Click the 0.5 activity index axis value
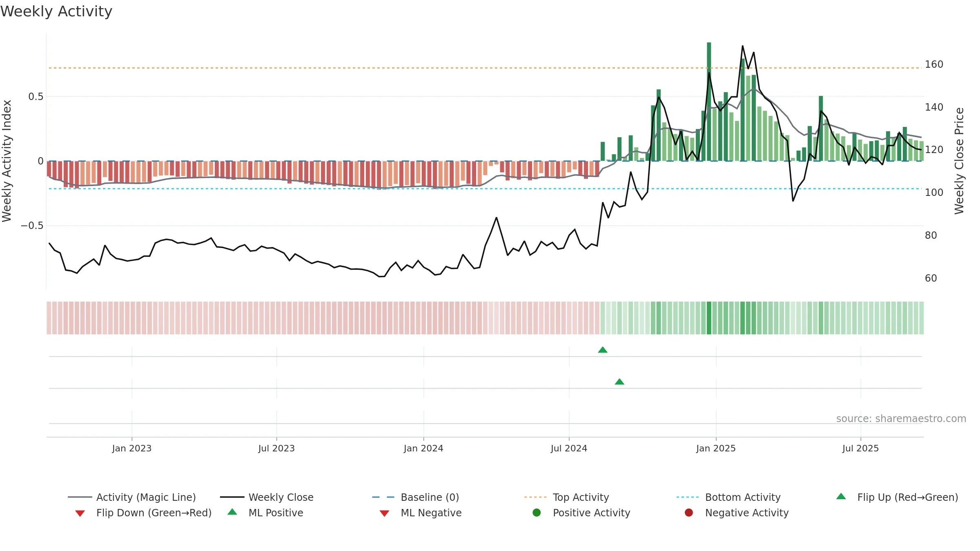Image resolution: width=980 pixels, height=551 pixels. 36,97
